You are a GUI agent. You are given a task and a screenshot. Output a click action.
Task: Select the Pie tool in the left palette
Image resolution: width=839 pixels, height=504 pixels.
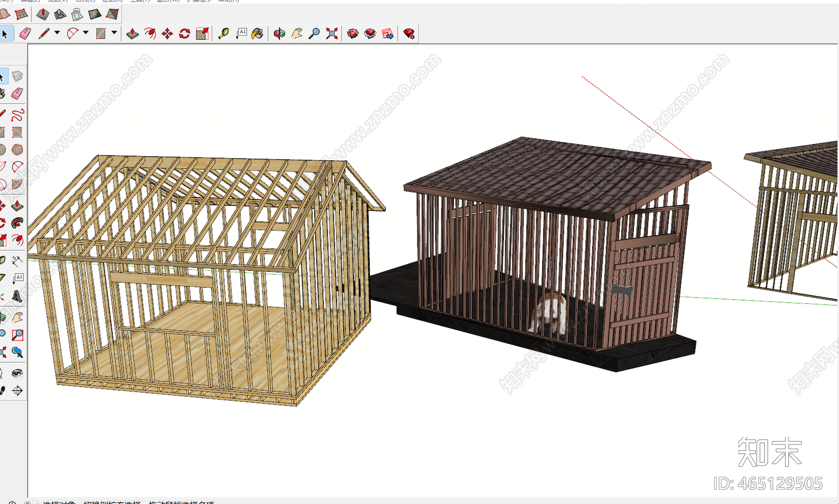click(x=17, y=184)
